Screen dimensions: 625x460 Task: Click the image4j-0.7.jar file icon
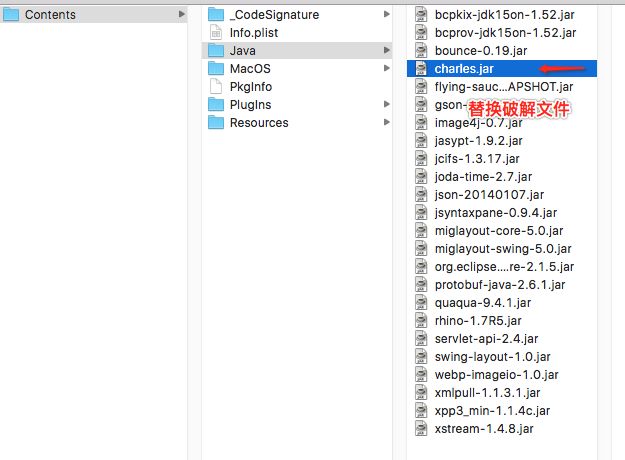[421, 122]
